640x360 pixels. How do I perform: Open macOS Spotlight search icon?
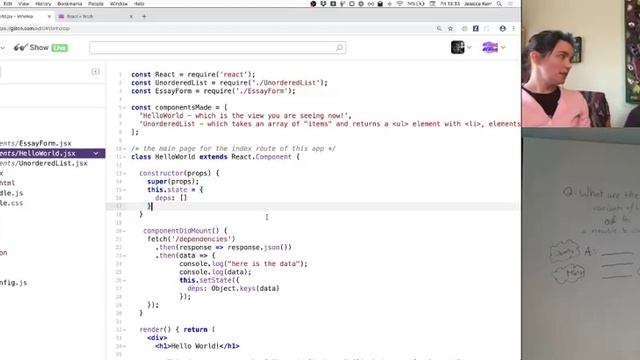[x=499, y=4]
